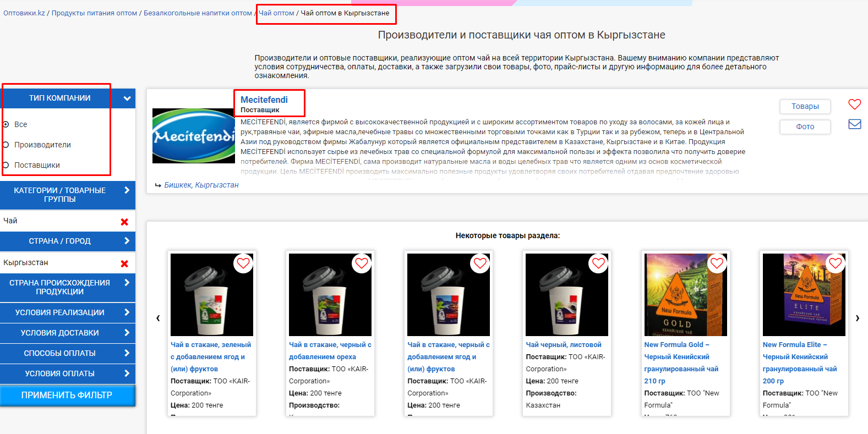Favorite the New Formula Gold tea
The width and height of the screenshot is (868, 434).
(x=717, y=263)
